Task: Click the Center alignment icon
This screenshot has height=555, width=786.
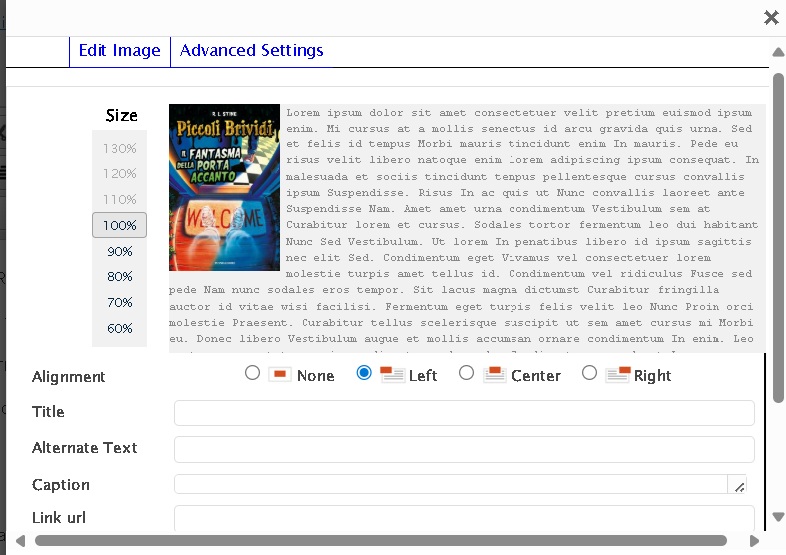Action: click(494, 375)
